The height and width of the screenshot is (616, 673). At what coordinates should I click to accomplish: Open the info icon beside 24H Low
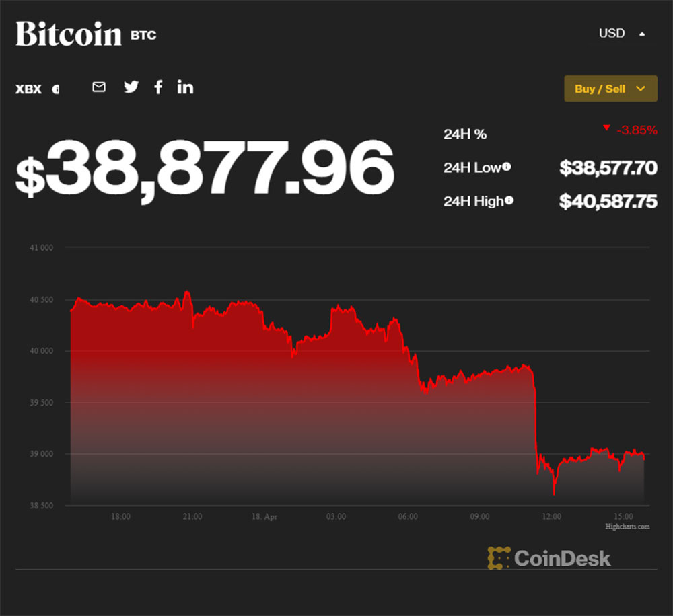click(x=507, y=167)
